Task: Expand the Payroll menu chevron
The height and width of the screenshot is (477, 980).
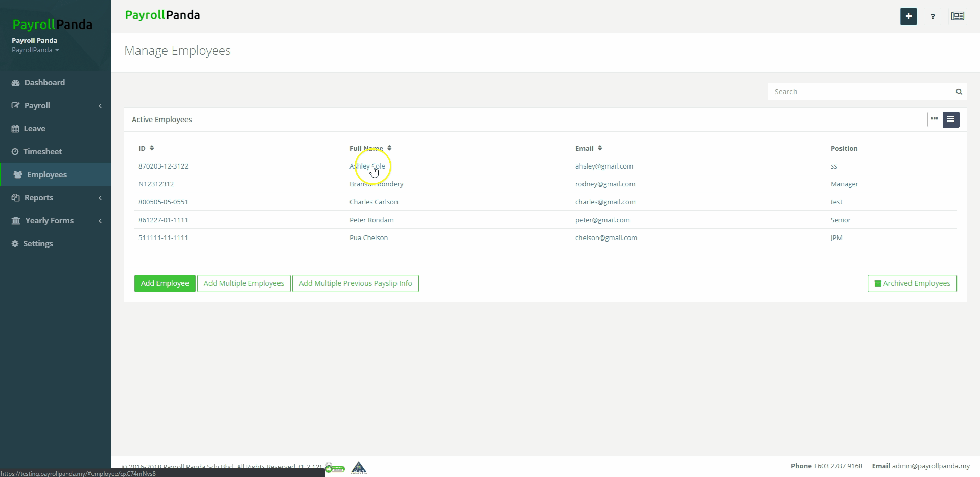Action: tap(100, 106)
